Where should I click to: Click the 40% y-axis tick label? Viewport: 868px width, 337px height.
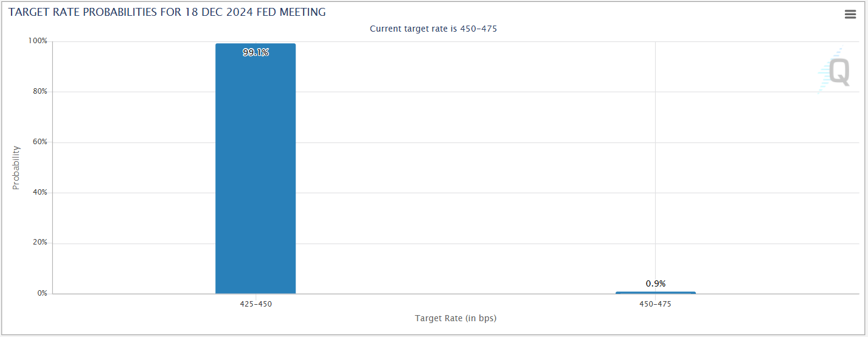click(x=40, y=192)
